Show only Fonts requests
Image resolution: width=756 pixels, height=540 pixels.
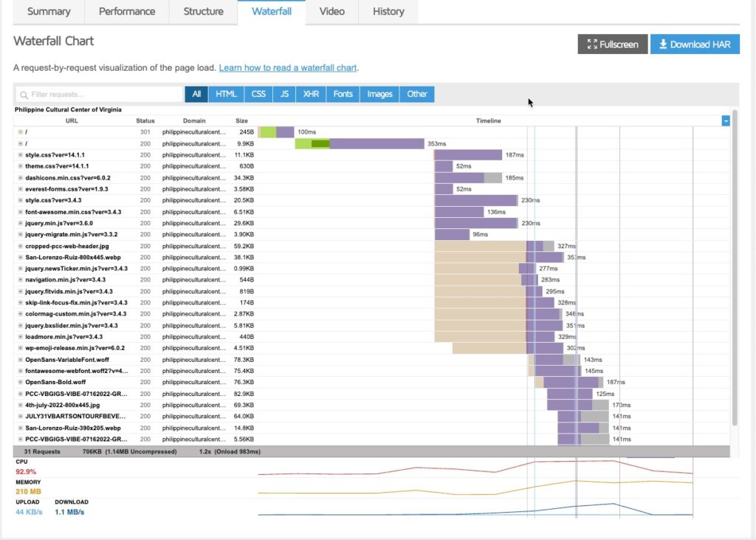click(x=343, y=95)
